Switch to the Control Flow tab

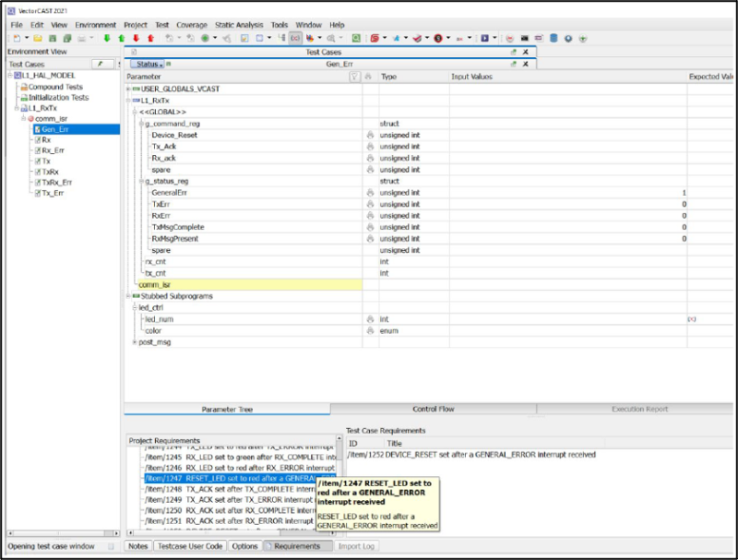[x=433, y=409]
